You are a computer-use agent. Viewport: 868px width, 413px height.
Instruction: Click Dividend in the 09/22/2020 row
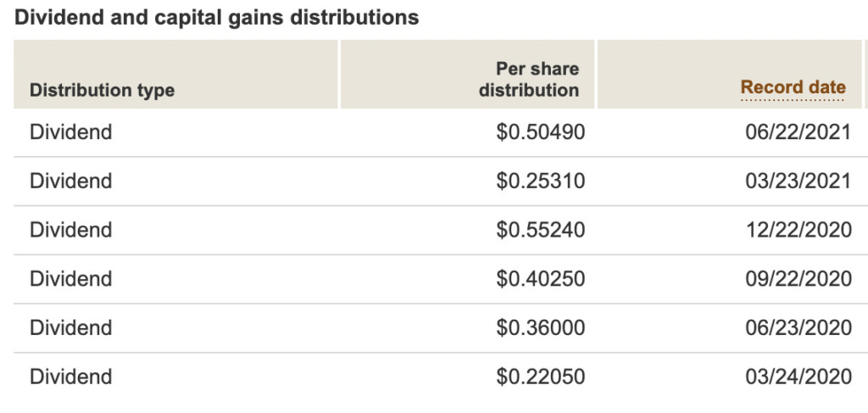click(70, 279)
